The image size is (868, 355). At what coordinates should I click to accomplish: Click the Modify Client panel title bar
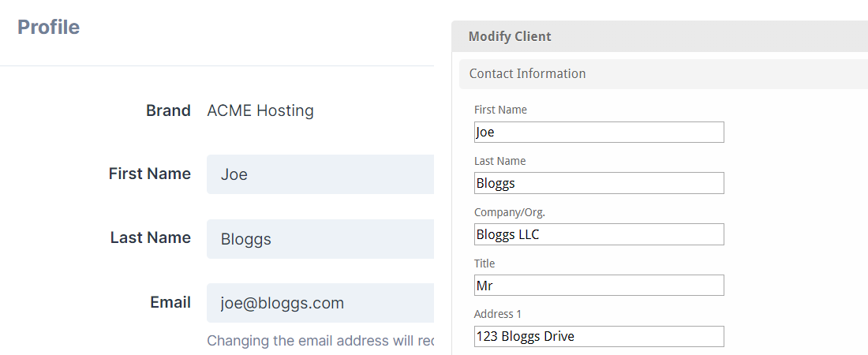pyautogui.click(x=660, y=36)
